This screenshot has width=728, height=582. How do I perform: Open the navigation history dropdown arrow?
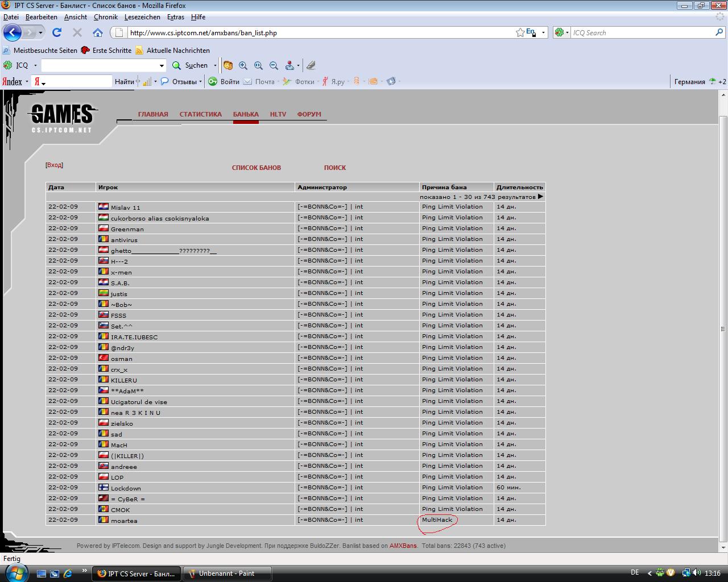pyautogui.click(x=42, y=32)
